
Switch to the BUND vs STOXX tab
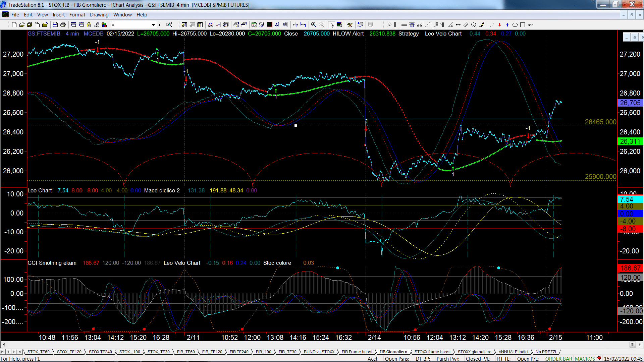click(319, 352)
